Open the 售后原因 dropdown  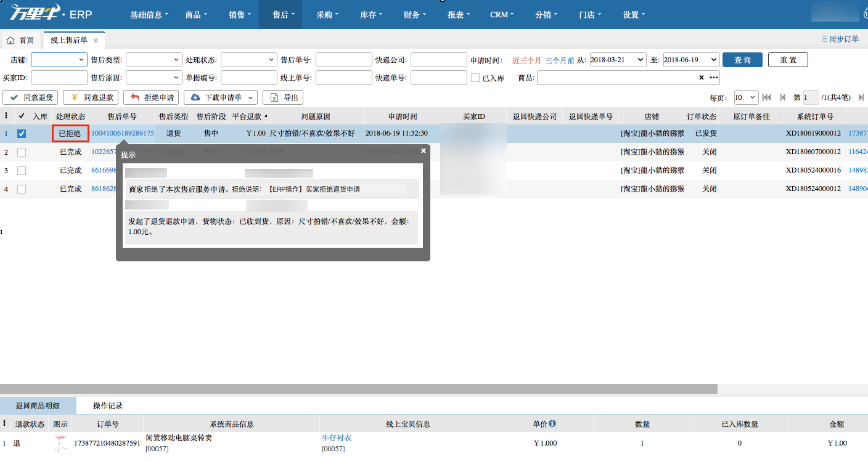154,78
